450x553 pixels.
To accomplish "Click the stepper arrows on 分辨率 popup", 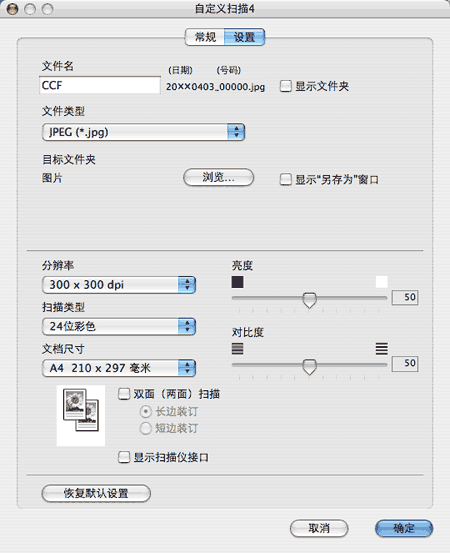I will click(x=187, y=285).
